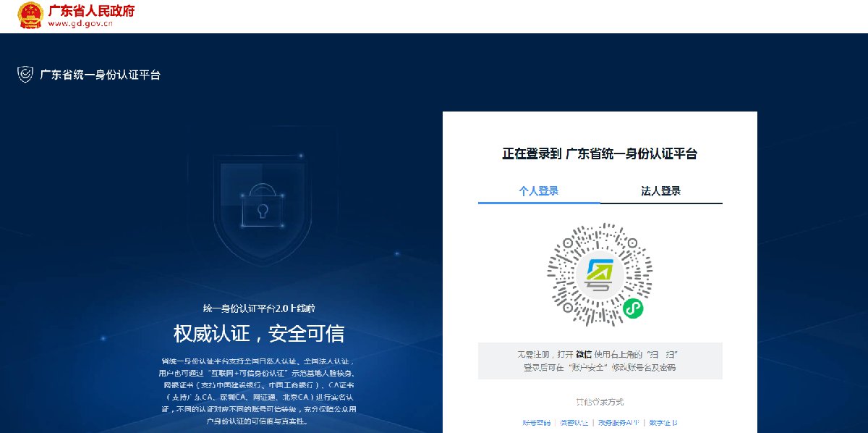Click the WeChat mini-program badge on QR code
This screenshot has height=433, width=868.
(633, 308)
